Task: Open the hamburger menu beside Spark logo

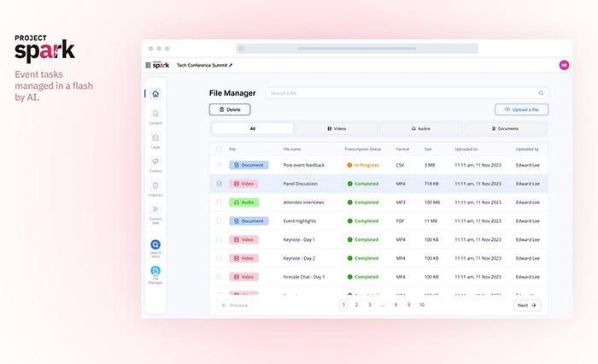Action: [x=148, y=65]
